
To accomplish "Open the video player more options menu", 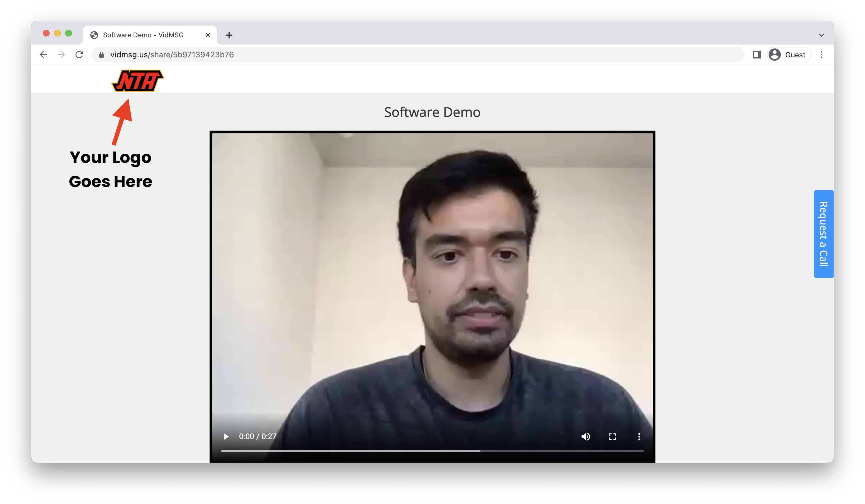I will [639, 436].
